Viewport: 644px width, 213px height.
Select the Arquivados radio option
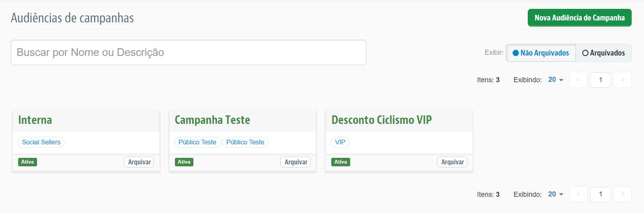click(603, 53)
